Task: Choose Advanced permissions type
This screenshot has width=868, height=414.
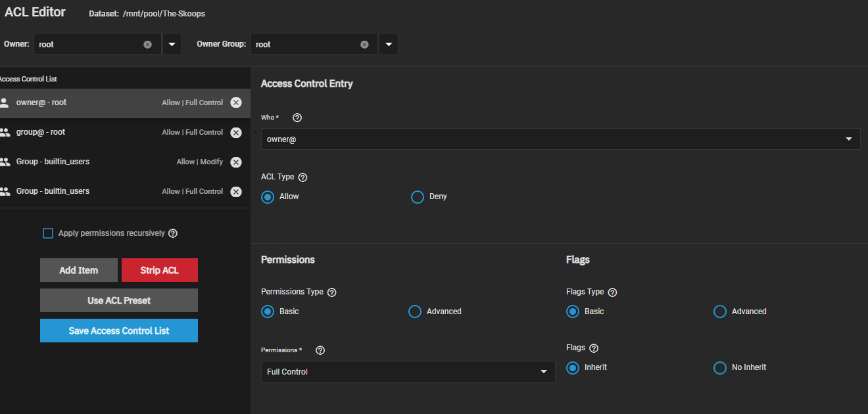Action: 415,311
